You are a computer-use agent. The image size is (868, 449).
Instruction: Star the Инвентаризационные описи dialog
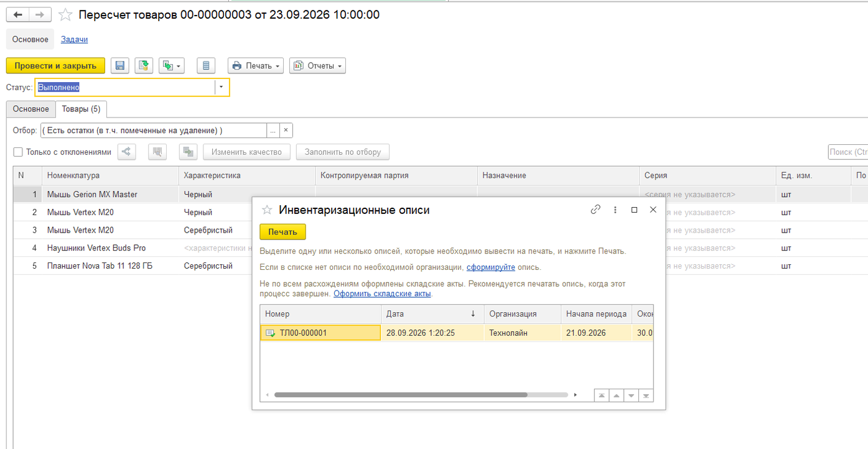point(267,210)
